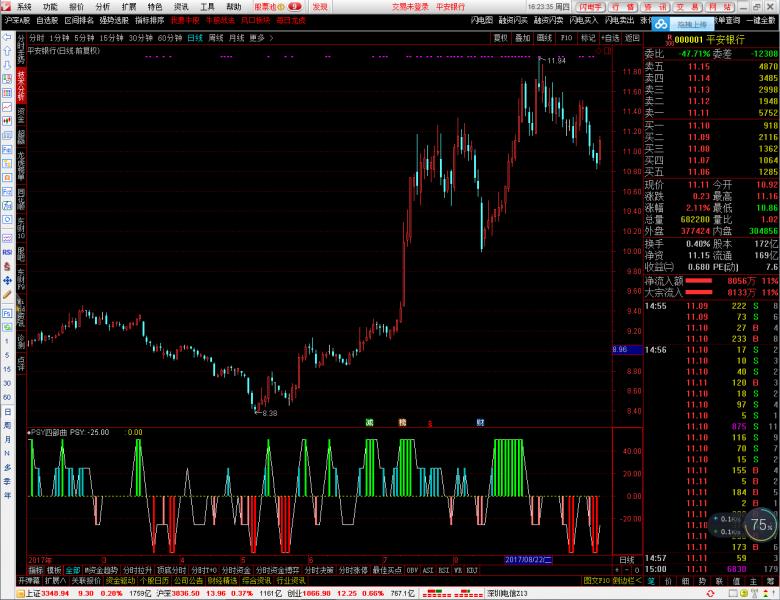Screen dimensions: 780x600
Task: Click the 行情 button
Action: point(622,6)
